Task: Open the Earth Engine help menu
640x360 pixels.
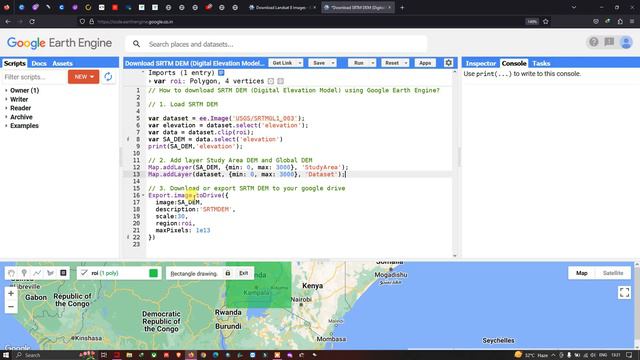Action: 593,42
